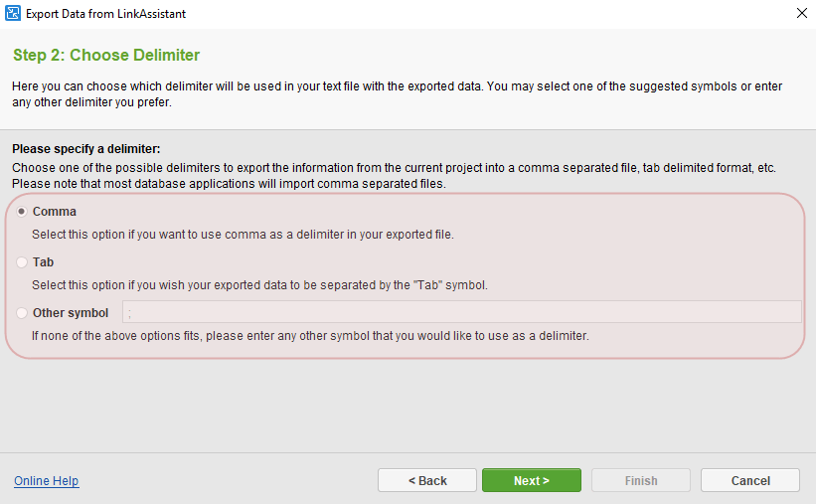Click the LinkAssistant icon in title bar
The height and width of the screenshot is (504, 816).
(14, 14)
